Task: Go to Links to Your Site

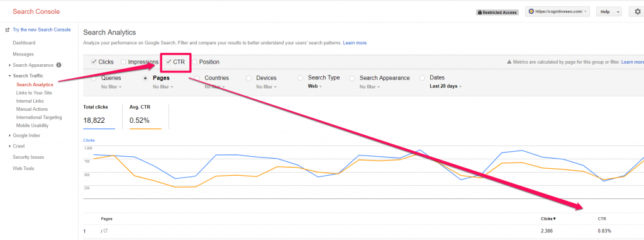Action: click(34, 93)
